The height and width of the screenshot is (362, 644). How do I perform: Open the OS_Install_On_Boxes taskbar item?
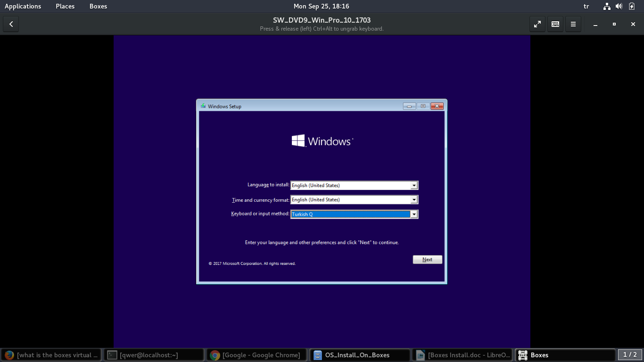point(359,355)
